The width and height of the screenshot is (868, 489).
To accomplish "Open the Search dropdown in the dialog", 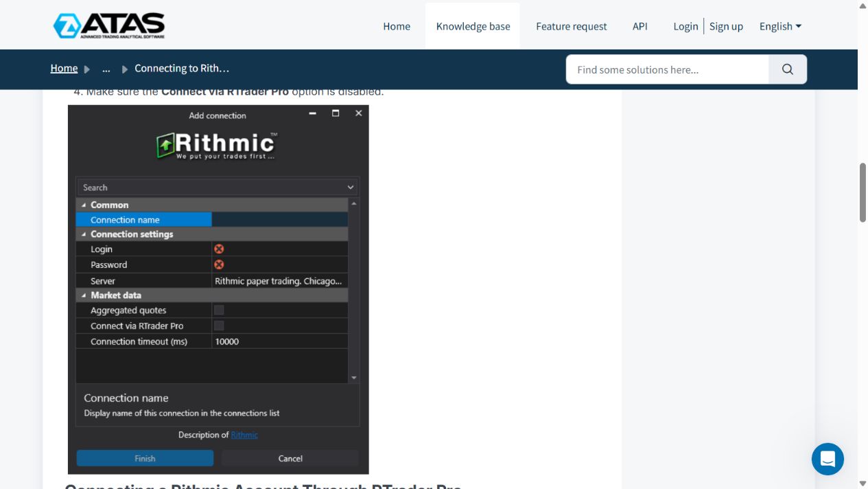I will (351, 187).
